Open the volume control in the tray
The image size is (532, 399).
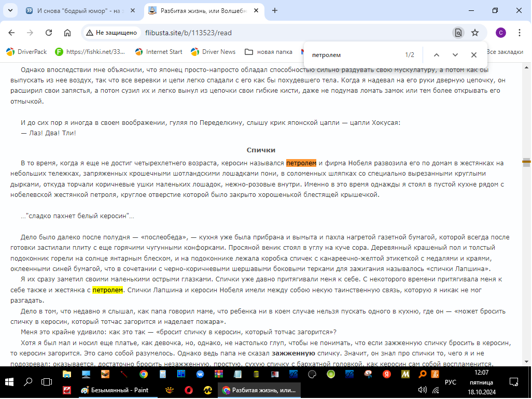(423, 390)
